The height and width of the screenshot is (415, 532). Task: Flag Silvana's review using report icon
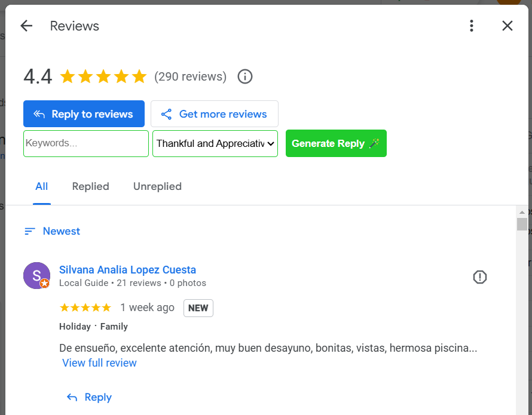(480, 277)
